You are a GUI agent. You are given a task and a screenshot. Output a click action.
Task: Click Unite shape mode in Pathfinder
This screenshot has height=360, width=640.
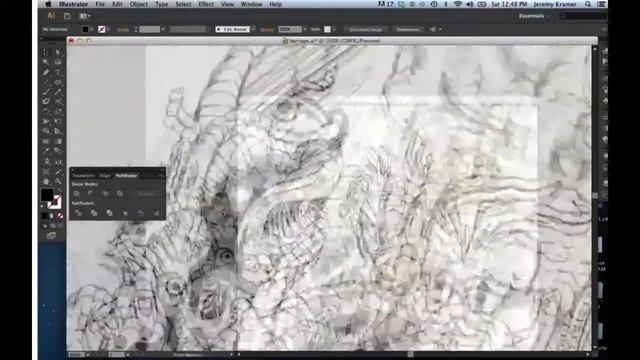(x=77, y=193)
